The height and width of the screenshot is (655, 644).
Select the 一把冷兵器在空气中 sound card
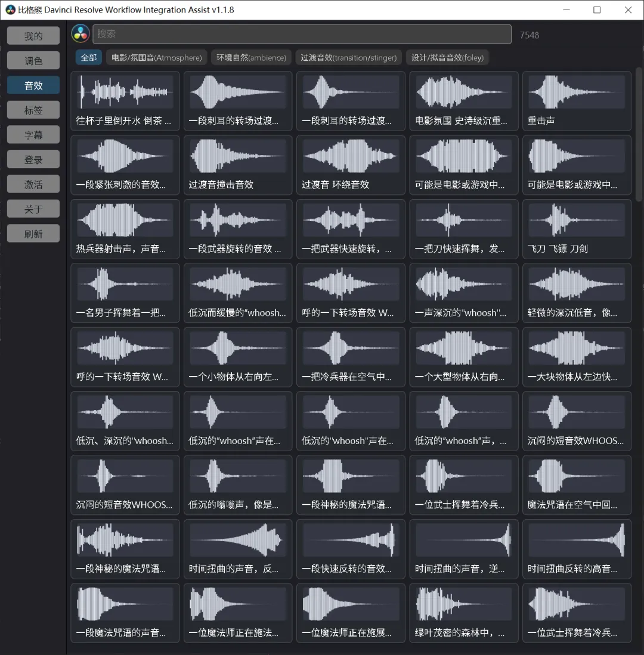[x=351, y=357]
